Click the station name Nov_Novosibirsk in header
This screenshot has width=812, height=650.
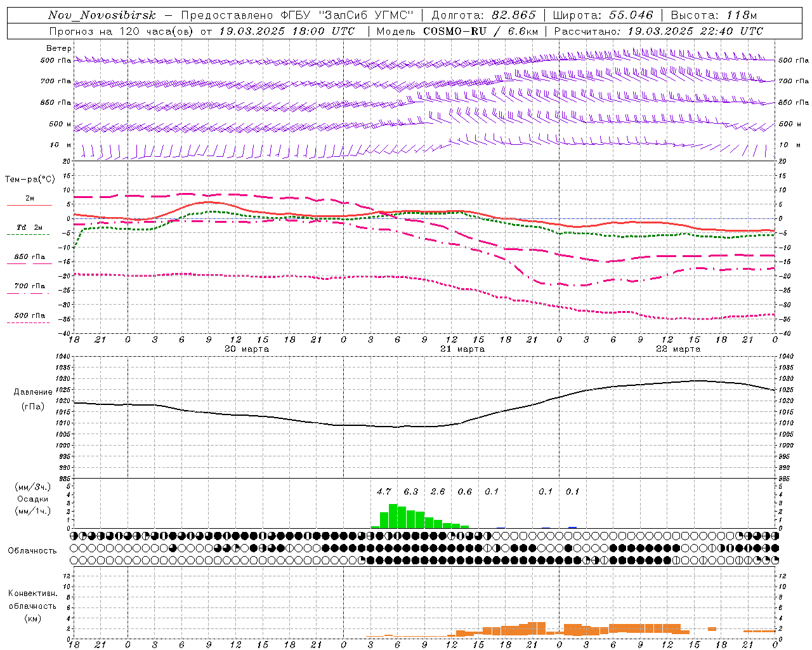102,15
